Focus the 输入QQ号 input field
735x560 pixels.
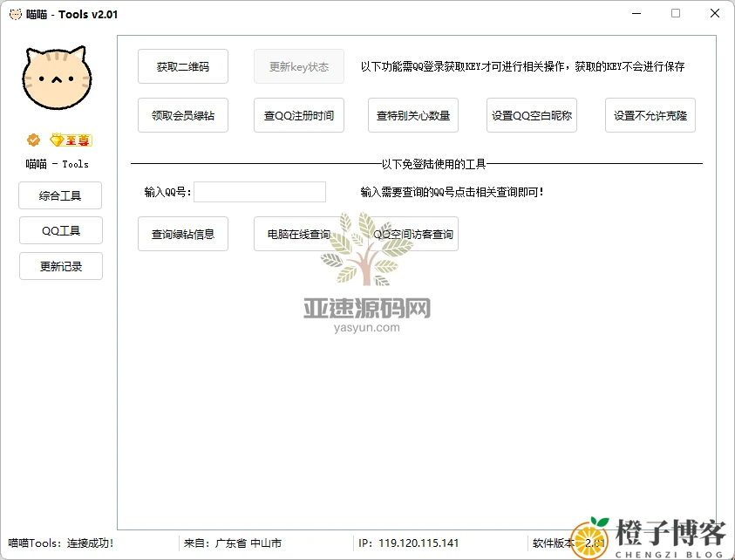pyautogui.click(x=260, y=192)
